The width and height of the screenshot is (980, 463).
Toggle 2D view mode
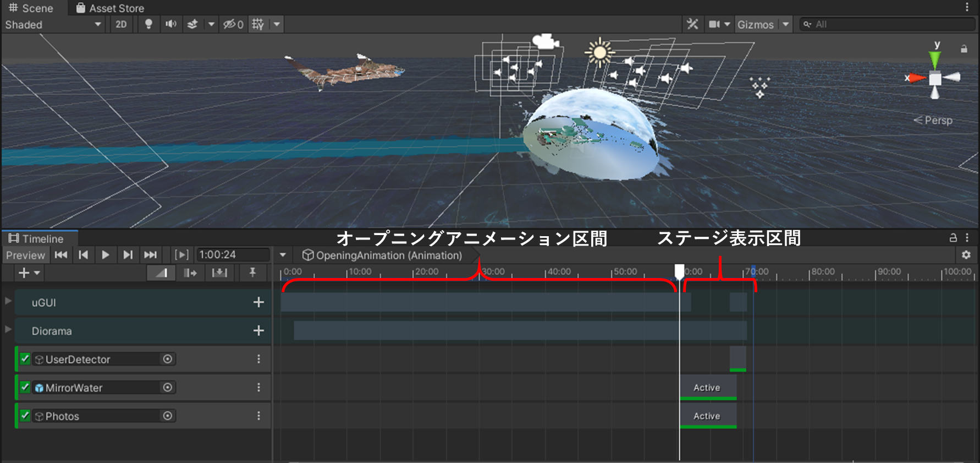tap(121, 24)
